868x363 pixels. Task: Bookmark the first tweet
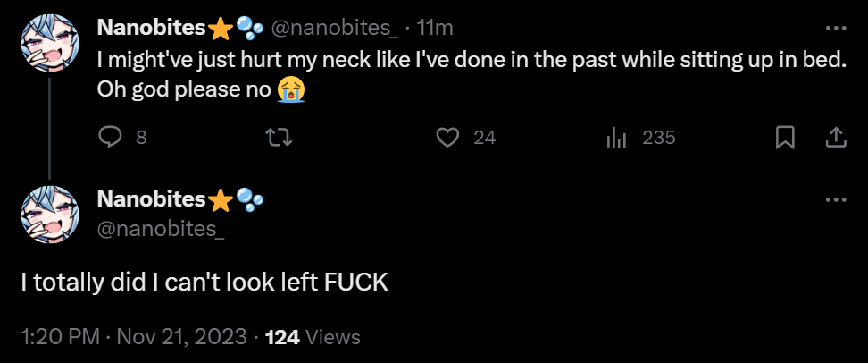[785, 138]
